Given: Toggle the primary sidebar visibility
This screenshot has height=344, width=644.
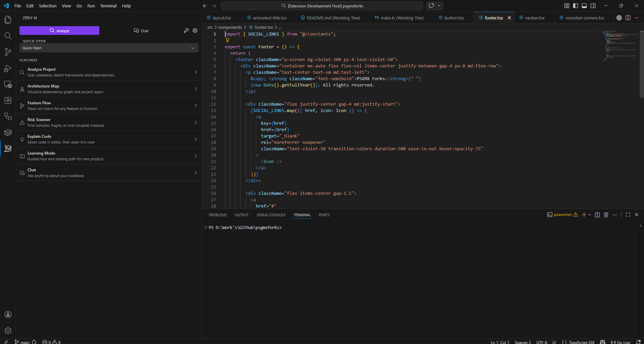Looking at the screenshot, I should click(x=575, y=6).
